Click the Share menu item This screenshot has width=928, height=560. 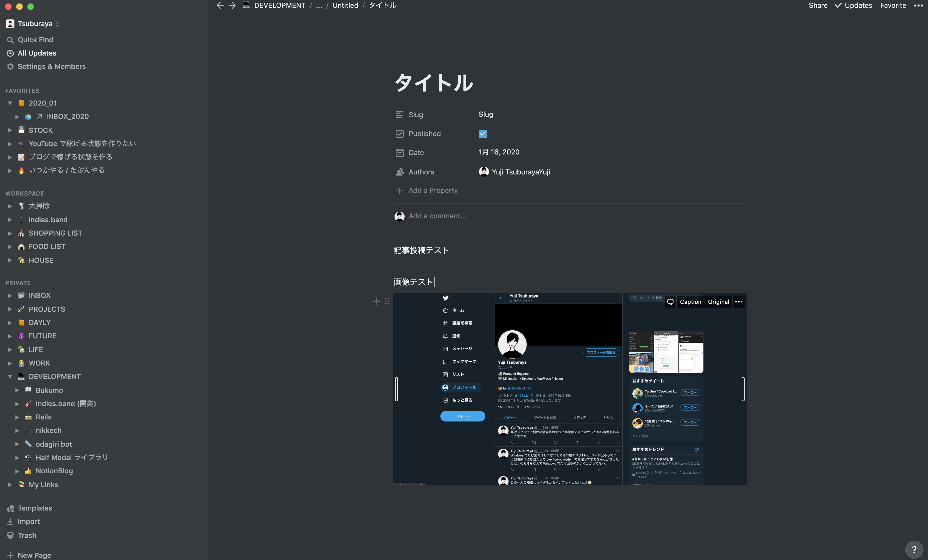pos(818,5)
